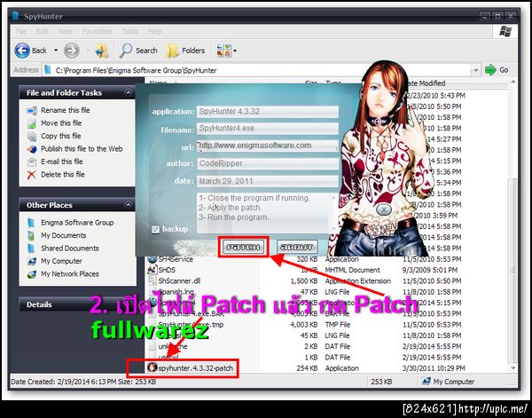The image size is (532, 418).
Task: Select the SHDS file
Action: click(x=167, y=270)
